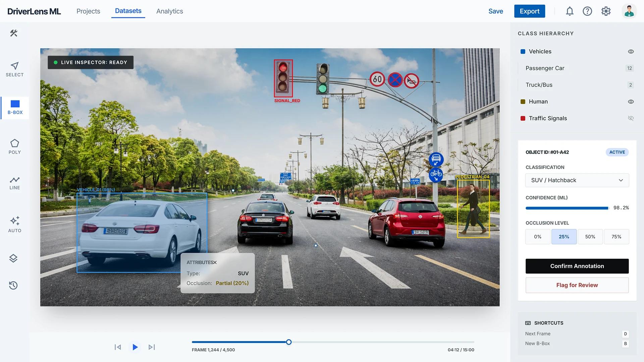Hide the Vehicles class visibility
The width and height of the screenshot is (644, 362).
[x=631, y=51]
